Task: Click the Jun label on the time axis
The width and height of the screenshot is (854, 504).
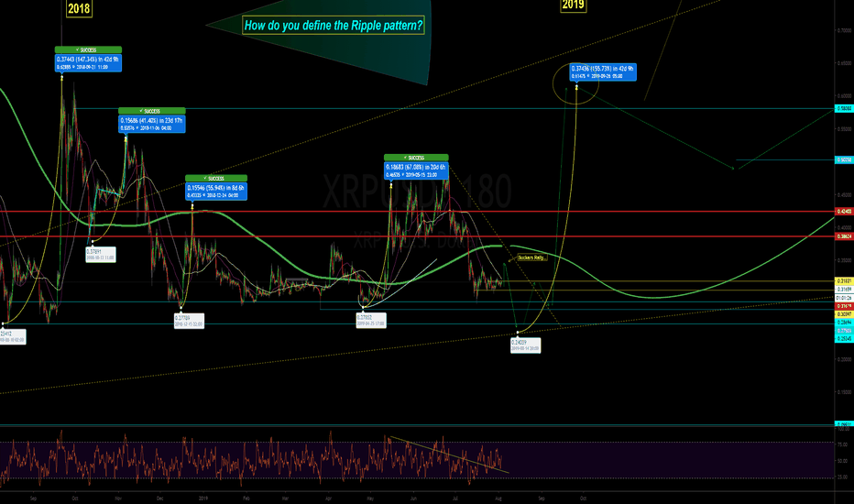Action: click(x=413, y=498)
